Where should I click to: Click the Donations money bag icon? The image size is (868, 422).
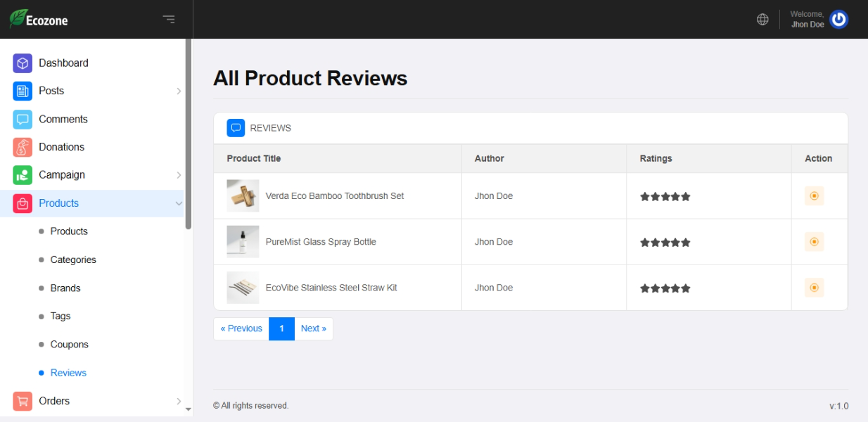coord(23,147)
